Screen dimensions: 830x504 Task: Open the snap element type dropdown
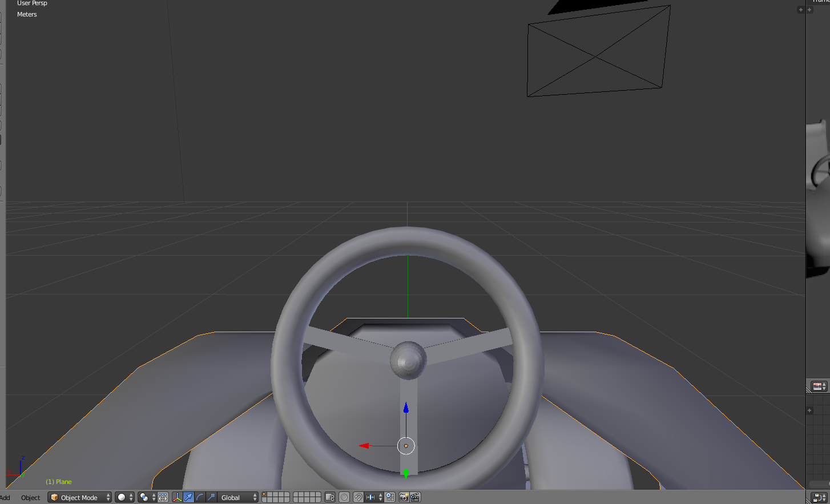click(374, 498)
